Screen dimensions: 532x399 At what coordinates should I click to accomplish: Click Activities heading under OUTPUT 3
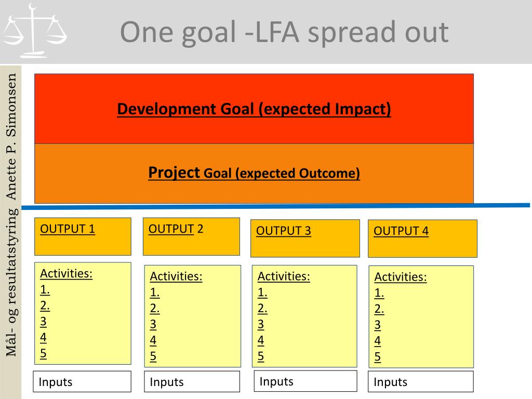284,276
